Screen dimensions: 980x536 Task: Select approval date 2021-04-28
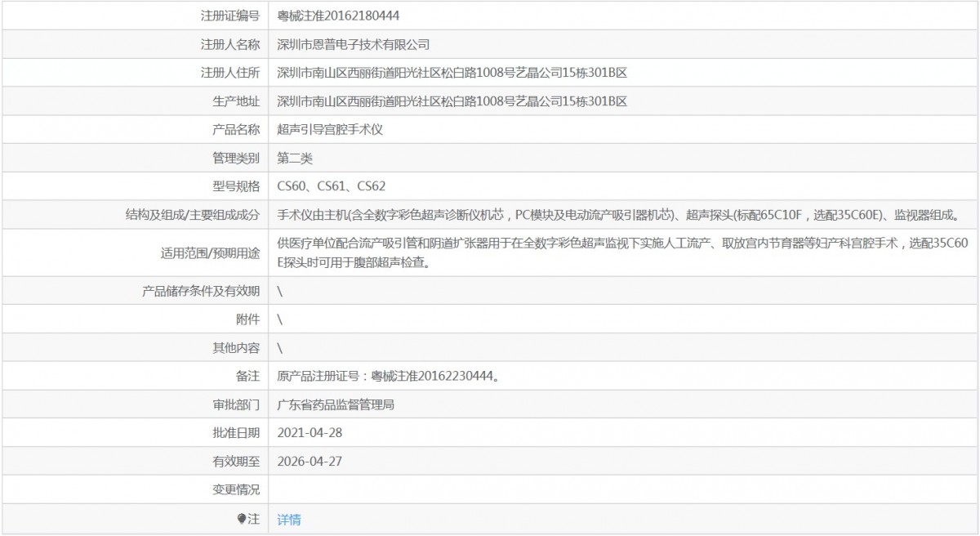click(310, 434)
